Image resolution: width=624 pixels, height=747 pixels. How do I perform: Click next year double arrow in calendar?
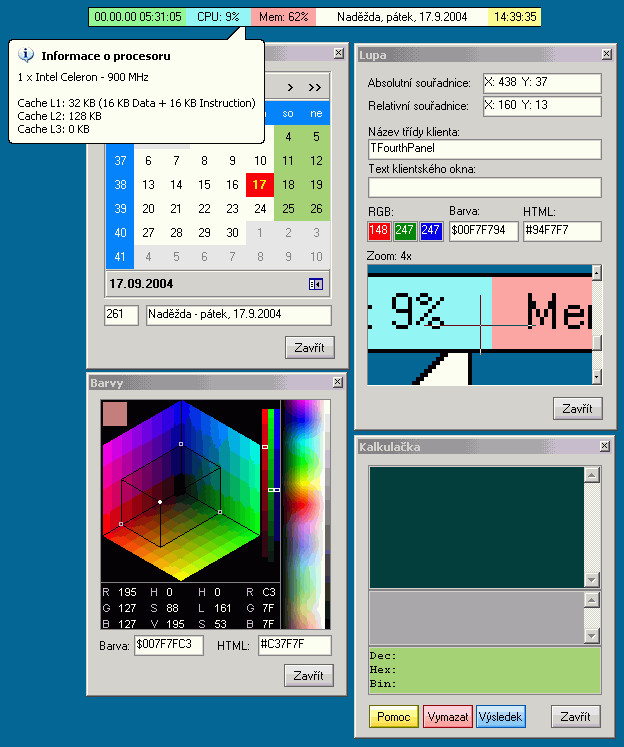[315, 88]
